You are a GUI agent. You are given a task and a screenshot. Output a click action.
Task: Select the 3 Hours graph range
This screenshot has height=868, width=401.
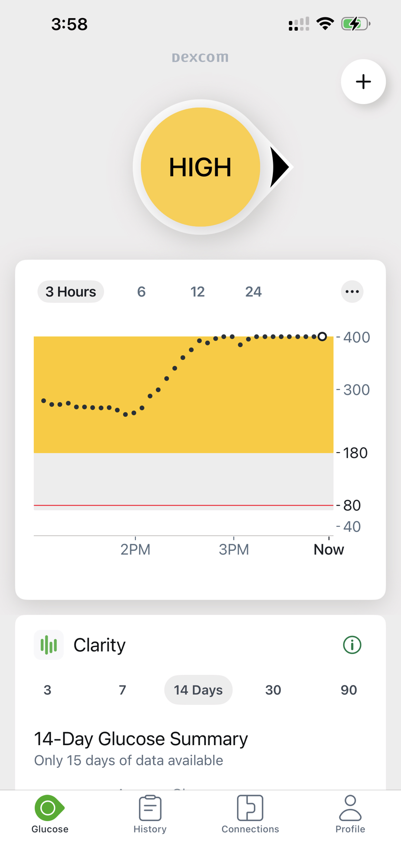[x=71, y=292]
